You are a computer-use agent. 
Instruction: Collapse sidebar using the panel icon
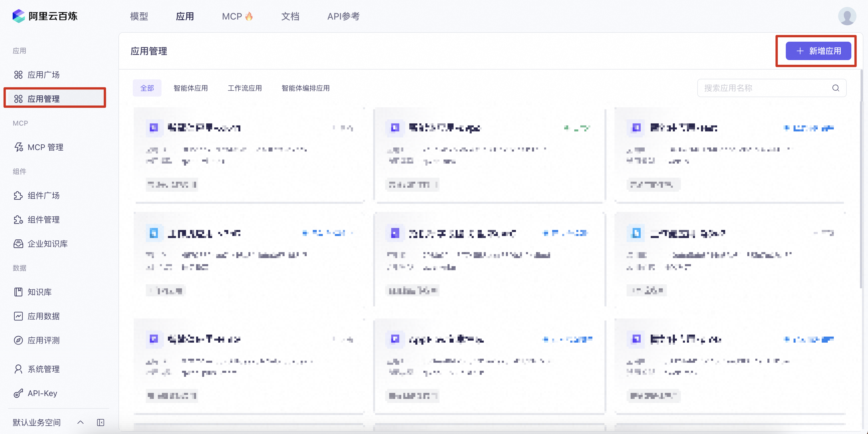pyautogui.click(x=100, y=422)
